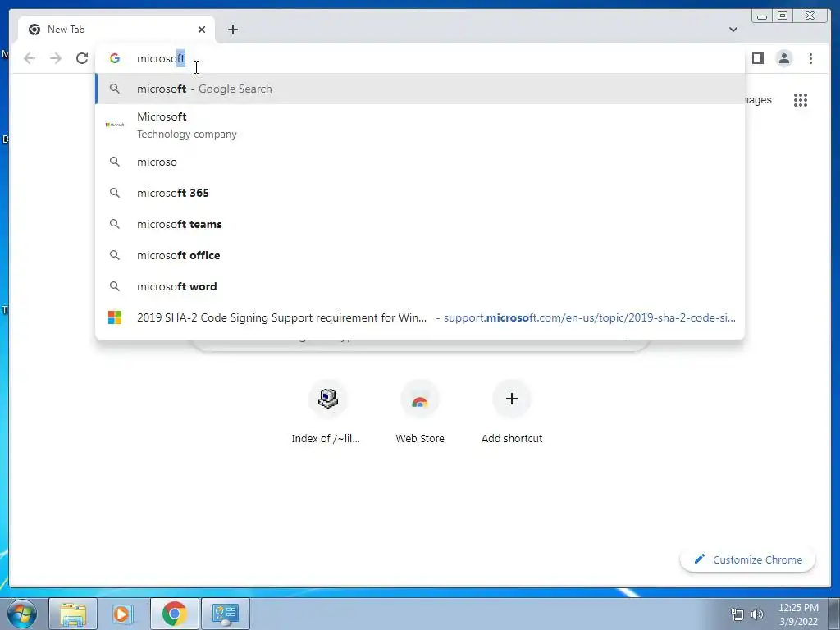This screenshot has width=840, height=630.
Task: Click the forward navigation arrow
Action: tap(56, 58)
